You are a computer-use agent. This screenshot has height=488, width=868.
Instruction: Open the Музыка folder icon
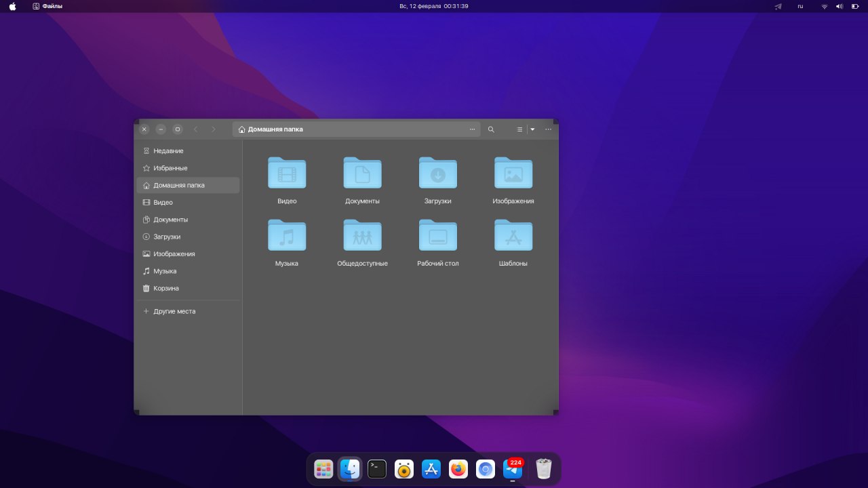[x=287, y=236]
